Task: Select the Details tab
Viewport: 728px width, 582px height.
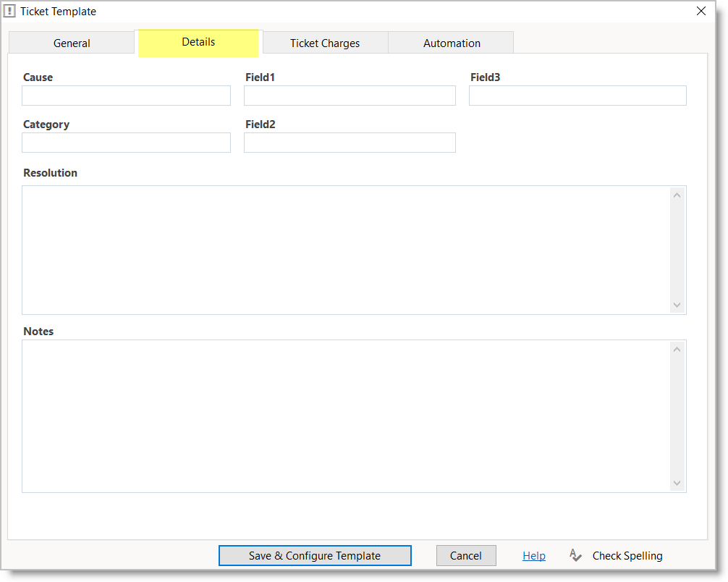Action: coord(198,42)
